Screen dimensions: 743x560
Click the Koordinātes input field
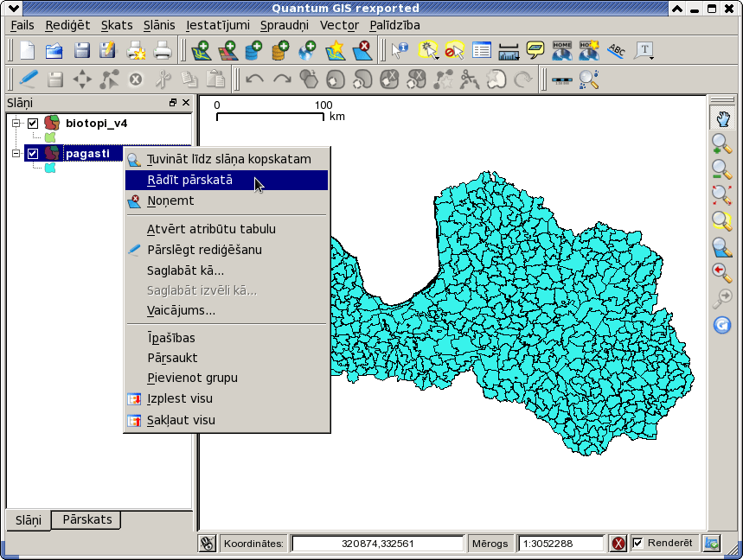tap(377, 544)
